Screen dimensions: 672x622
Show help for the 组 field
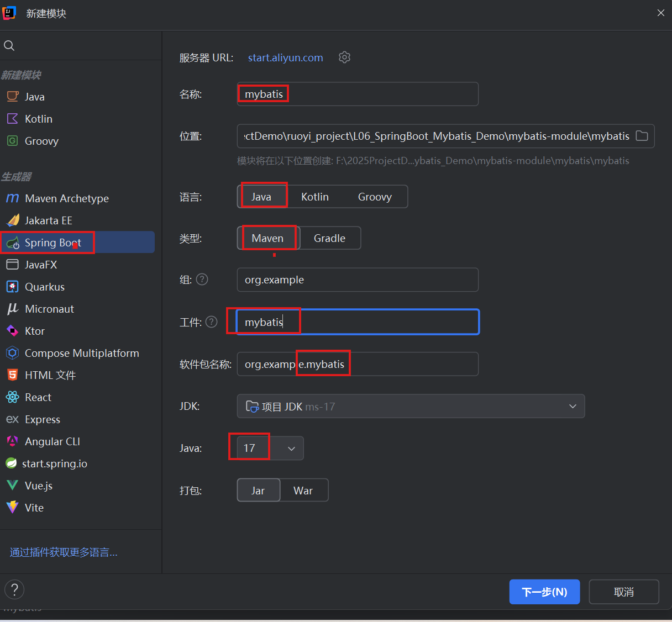[x=202, y=280]
